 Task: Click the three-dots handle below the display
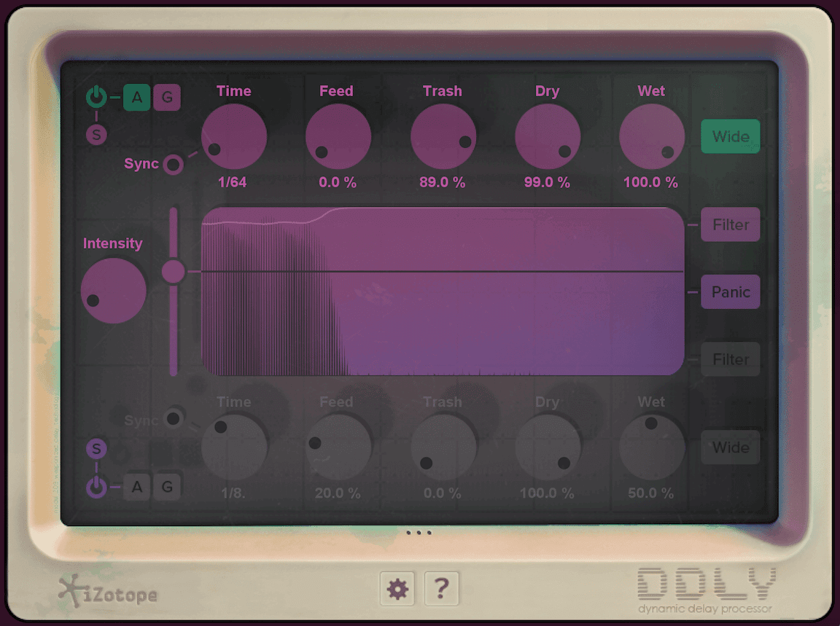(x=419, y=532)
